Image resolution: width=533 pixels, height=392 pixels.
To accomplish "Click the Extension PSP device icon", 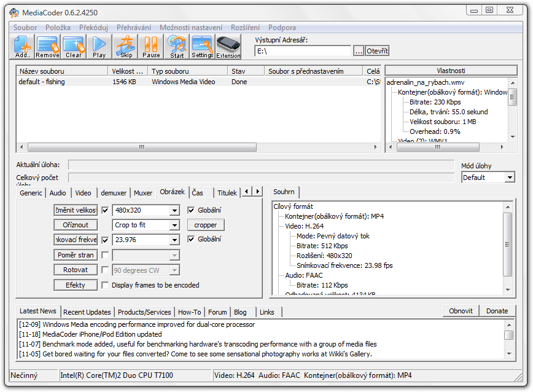I will (228, 47).
